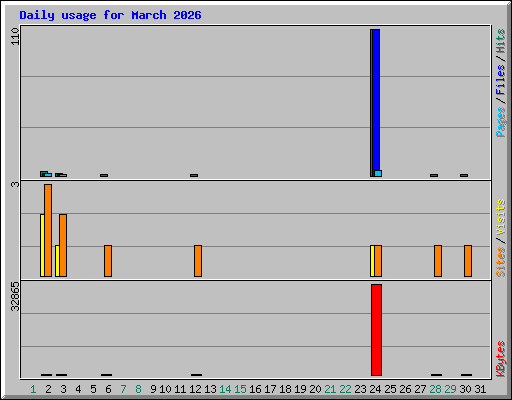
Task: Click the orange Sites bar on day 30
Action: coord(468,261)
